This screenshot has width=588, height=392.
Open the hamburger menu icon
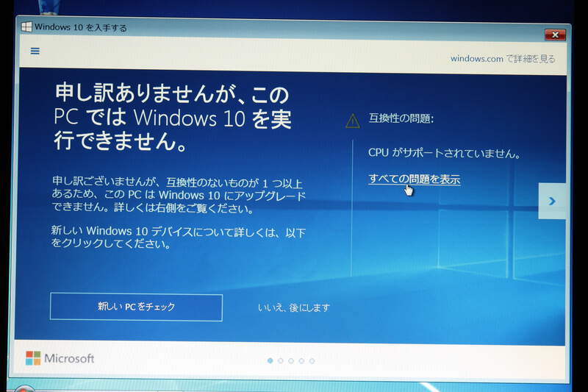coord(35,51)
